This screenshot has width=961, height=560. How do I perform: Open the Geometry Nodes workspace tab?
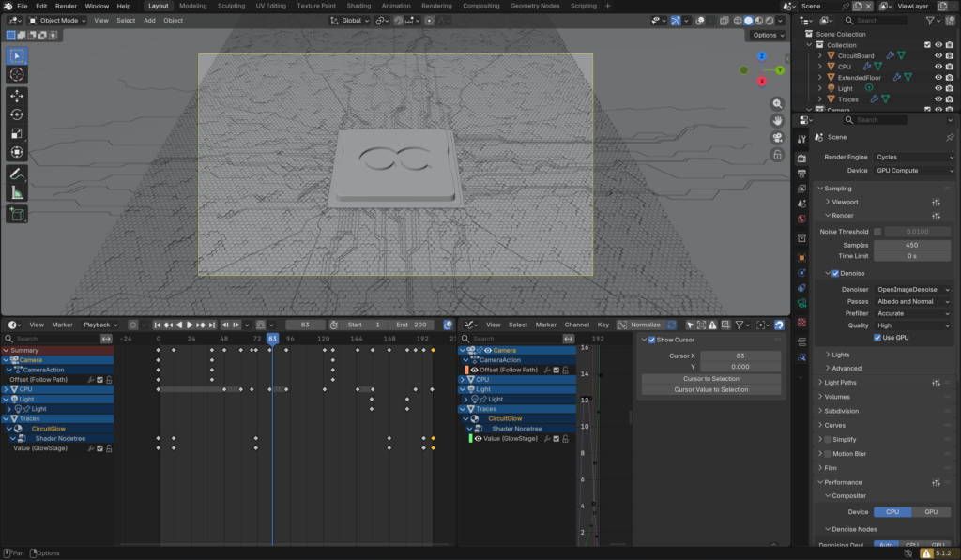click(x=534, y=6)
